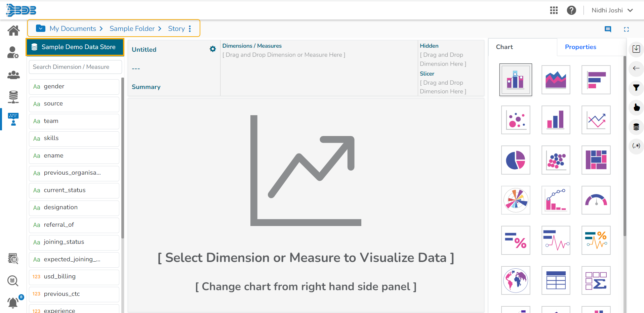Open the comments icon in top bar
Image resolution: width=644 pixels, height=313 pixels.
click(x=608, y=29)
